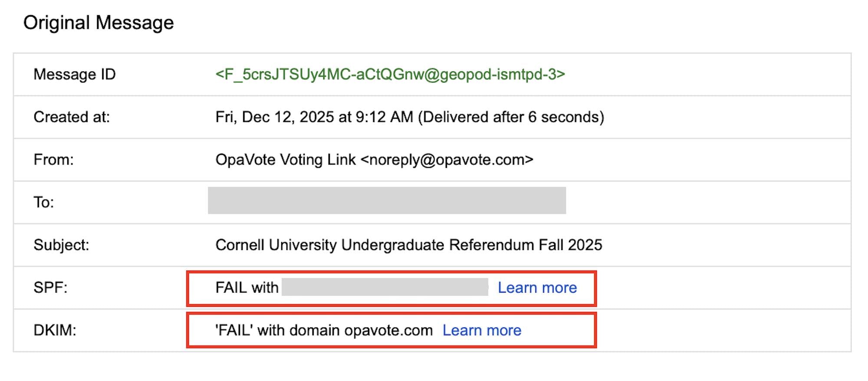This screenshot has width=868, height=381.
Task: Click the OpaVote Voting Link sender name
Action: click(285, 160)
